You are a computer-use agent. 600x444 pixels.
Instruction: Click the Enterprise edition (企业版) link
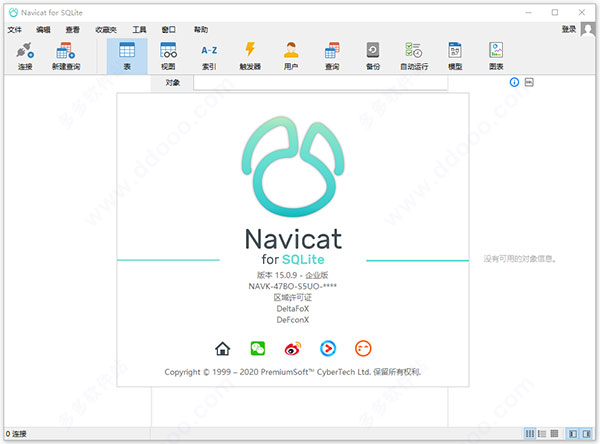(x=316, y=275)
